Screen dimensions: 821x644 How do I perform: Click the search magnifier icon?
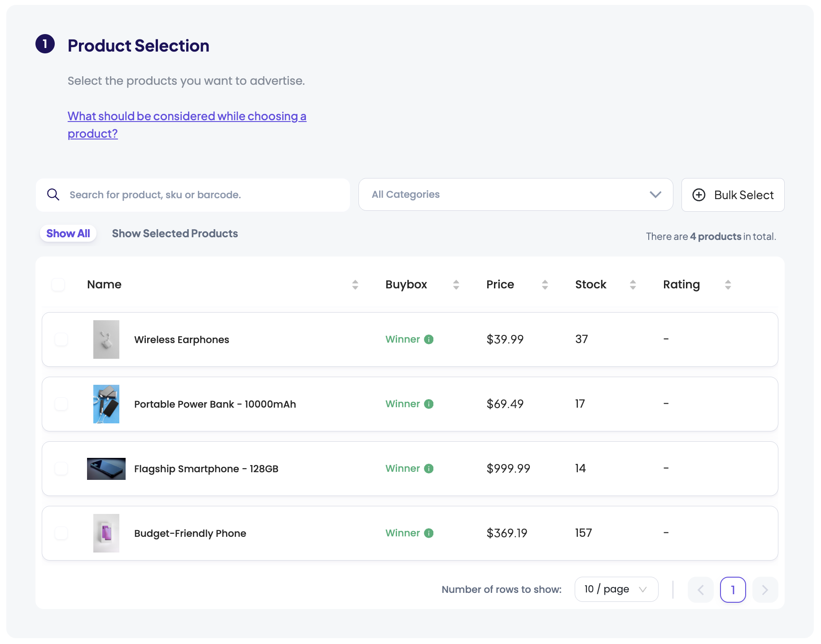(x=53, y=195)
